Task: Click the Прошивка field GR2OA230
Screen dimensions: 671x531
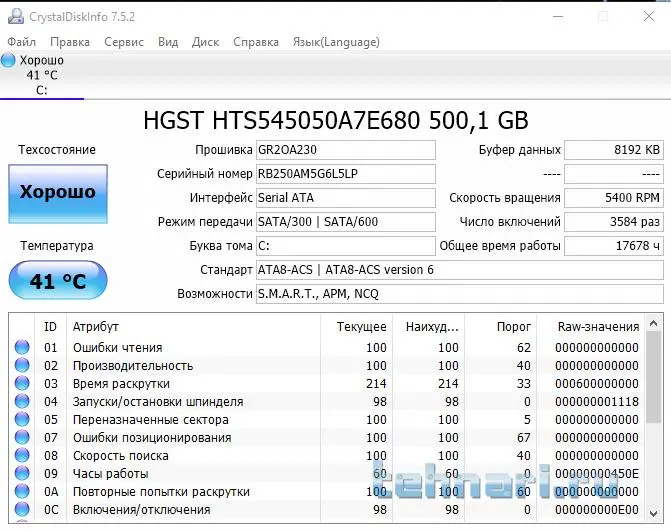Action: point(346,150)
